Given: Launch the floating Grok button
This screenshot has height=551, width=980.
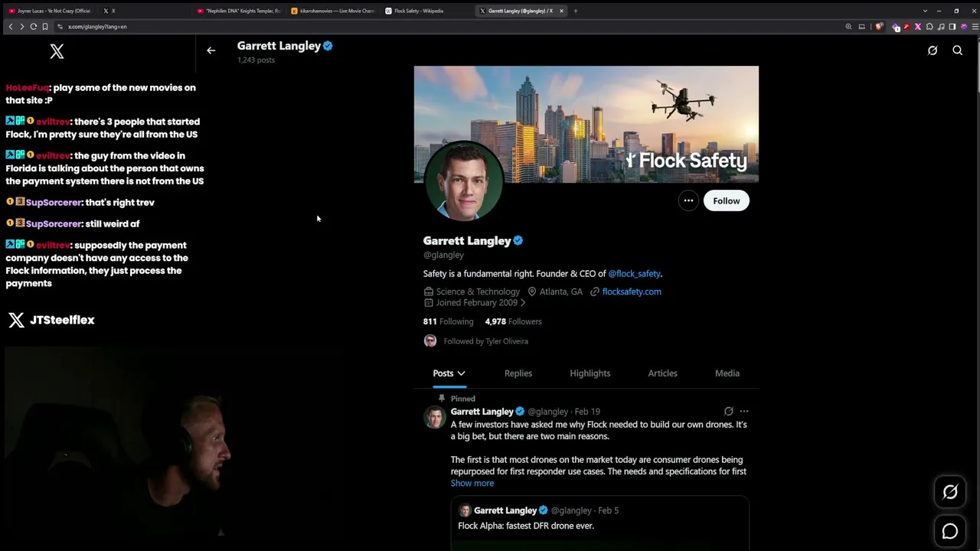Looking at the screenshot, I should tap(950, 492).
